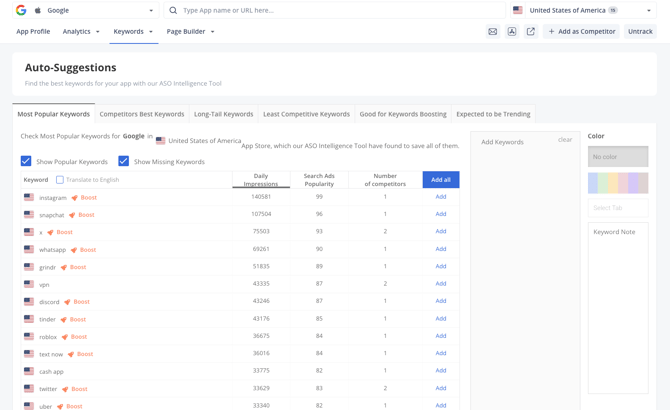670x410 pixels.
Task: Pick the light blue color swatch
Action: [x=593, y=183]
